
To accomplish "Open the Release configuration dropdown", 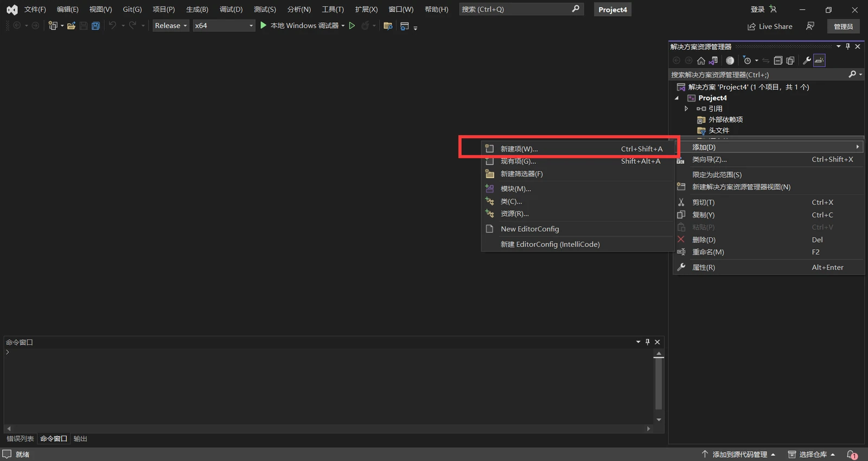I will (171, 25).
